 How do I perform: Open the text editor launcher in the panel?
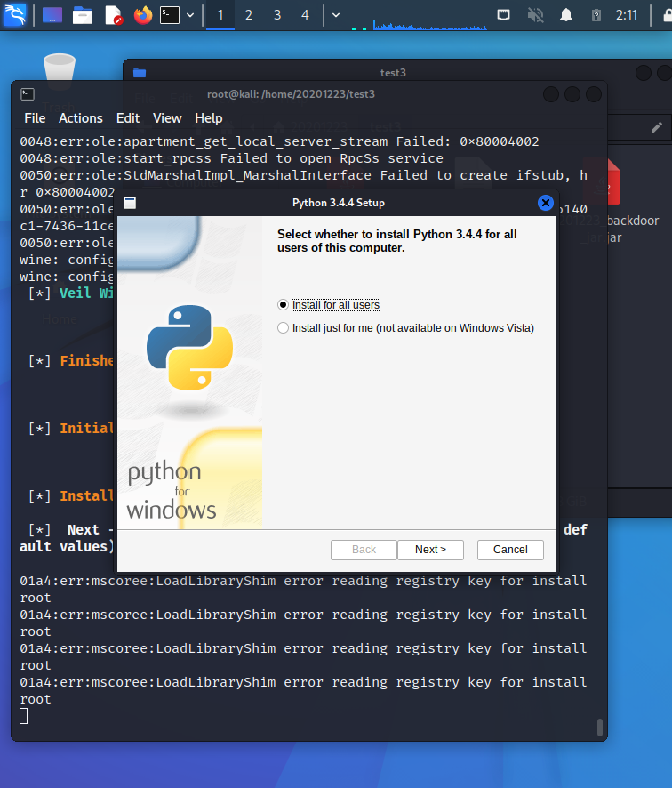[114, 15]
